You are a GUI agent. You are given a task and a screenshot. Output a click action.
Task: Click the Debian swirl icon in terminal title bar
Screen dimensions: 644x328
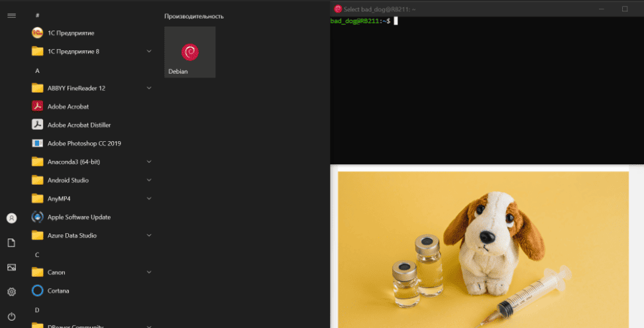click(338, 9)
